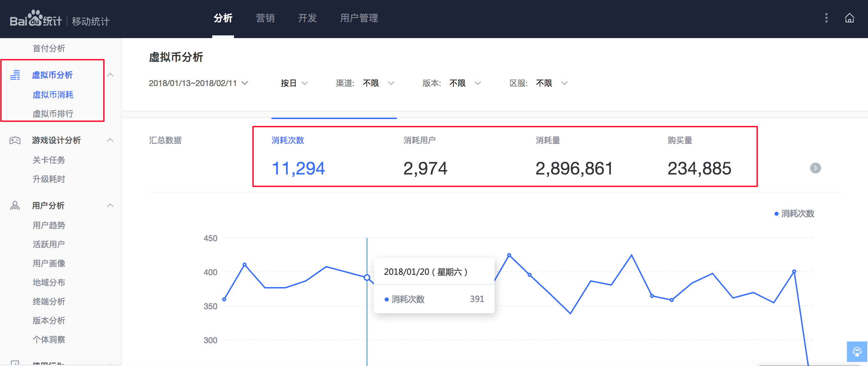Click the gamepad icon for 游戏设计分析
Image resolution: width=868 pixels, height=366 pixels.
point(15,140)
